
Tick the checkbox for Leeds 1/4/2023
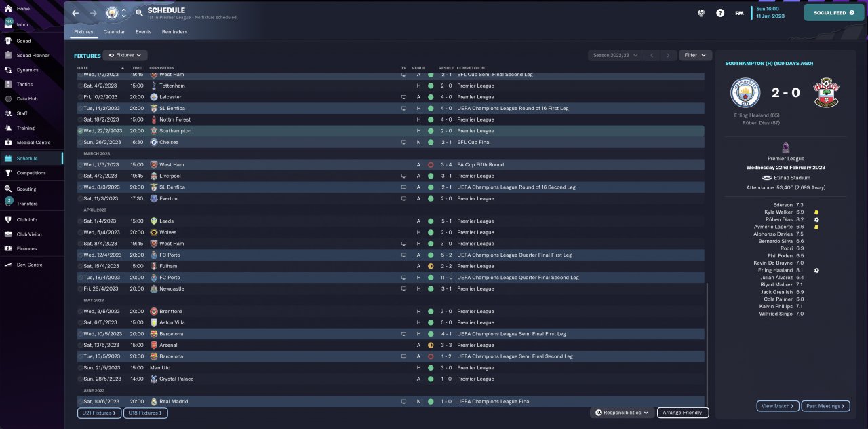[x=81, y=221]
